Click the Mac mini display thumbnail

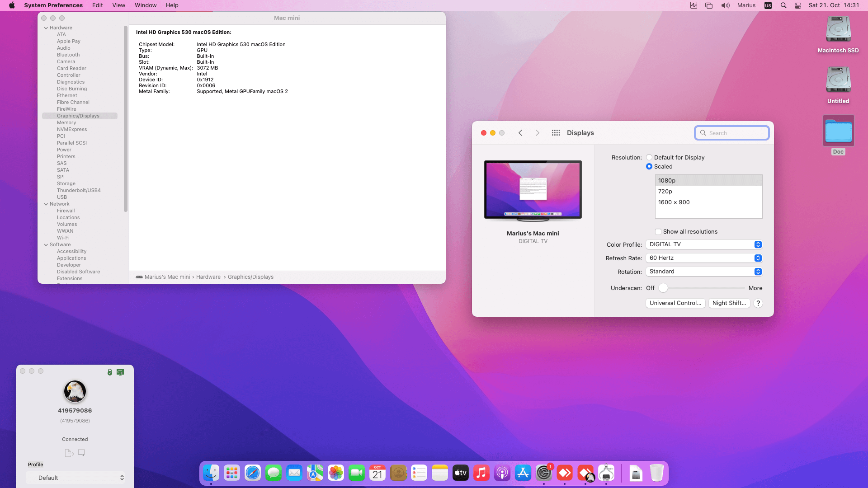coord(533,191)
